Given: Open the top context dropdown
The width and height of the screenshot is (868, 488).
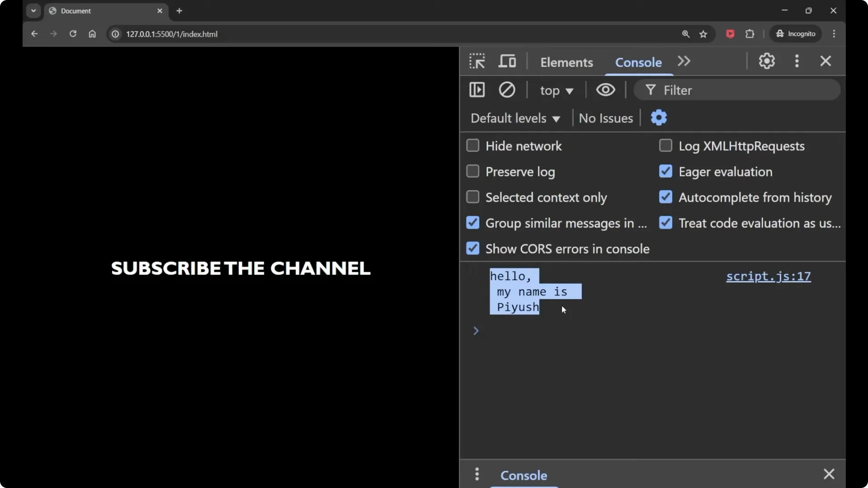Looking at the screenshot, I should pyautogui.click(x=557, y=90).
